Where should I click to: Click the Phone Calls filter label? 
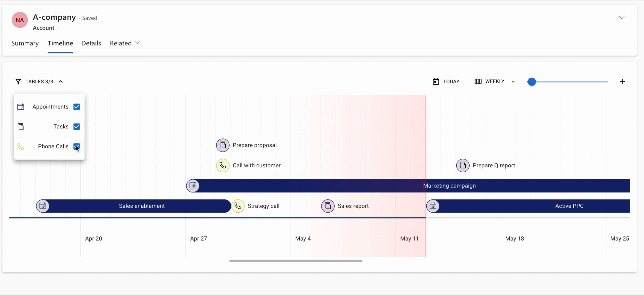(53, 146)
